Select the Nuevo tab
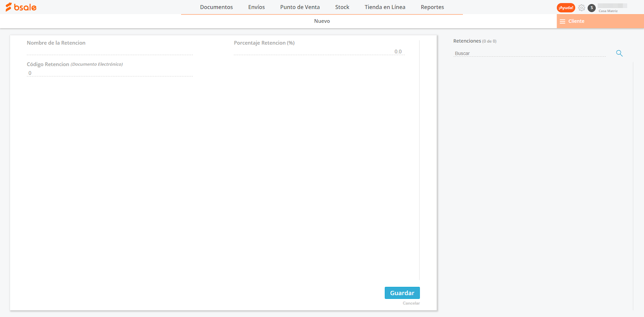This screenshot has height=317, width=644. (322, 21)
